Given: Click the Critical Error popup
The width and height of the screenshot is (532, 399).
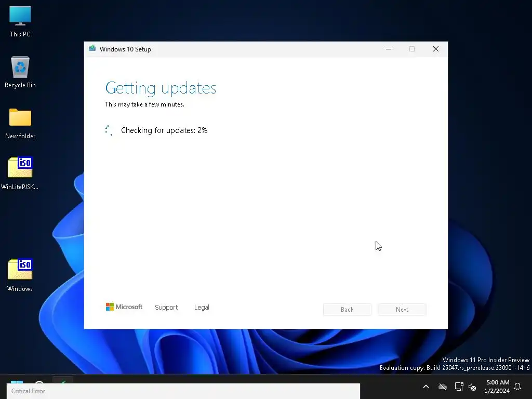Looking at the screenshot, I should click(x=183, y=391).
